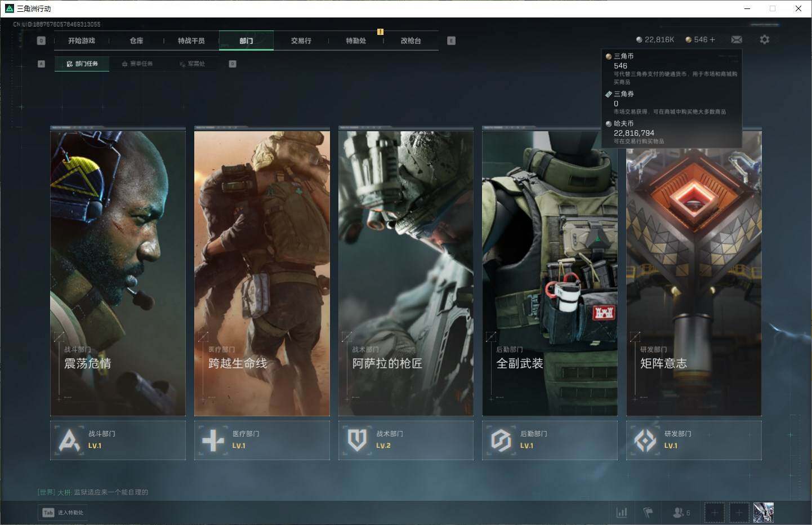This screenshot has width=812, height=525.
Task: Select the 开始游戏 tab
Action: (82, 41)
